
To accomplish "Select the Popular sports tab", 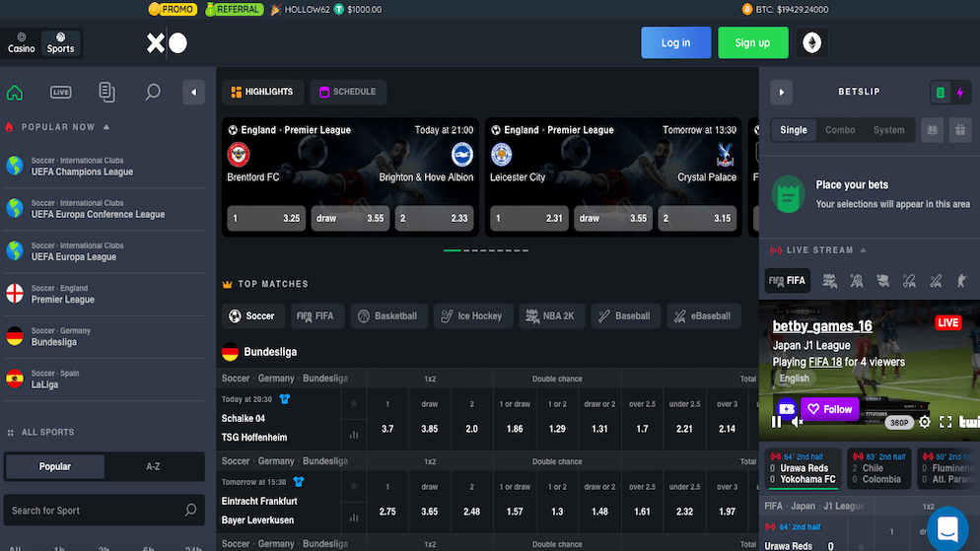I will tap(55, 466).
